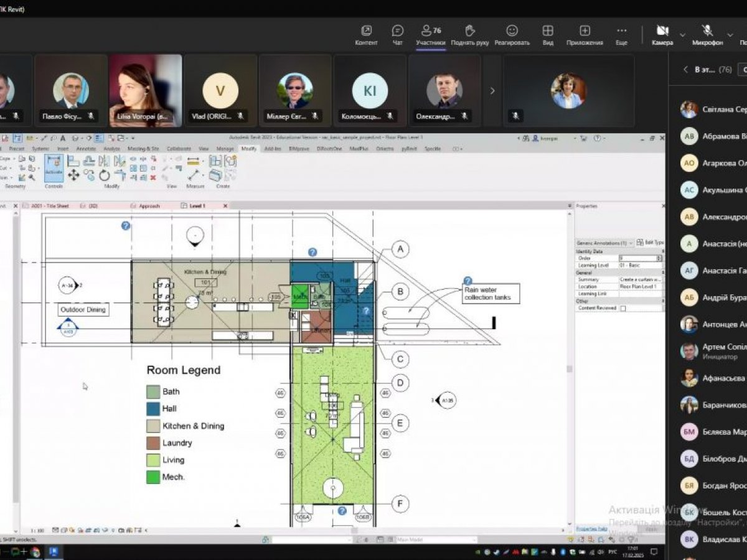The height and width of the screenshot is (560, 747).
Task: Open the Analyze ribbon tab
Action: [112, 149]
